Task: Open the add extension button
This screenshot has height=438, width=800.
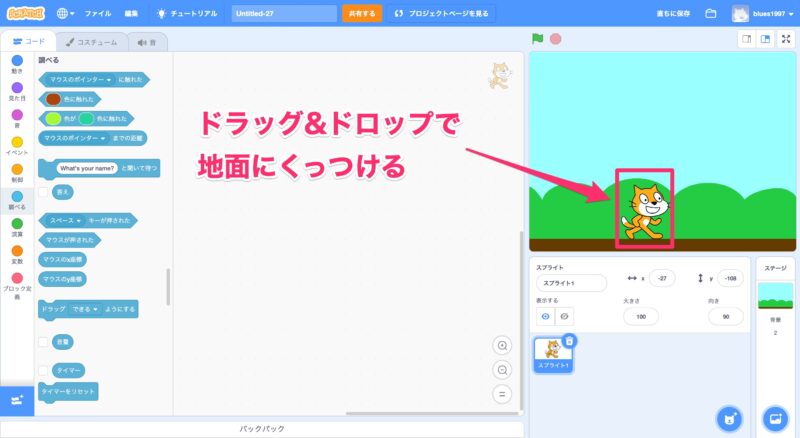Action: [x=17, y=400]
